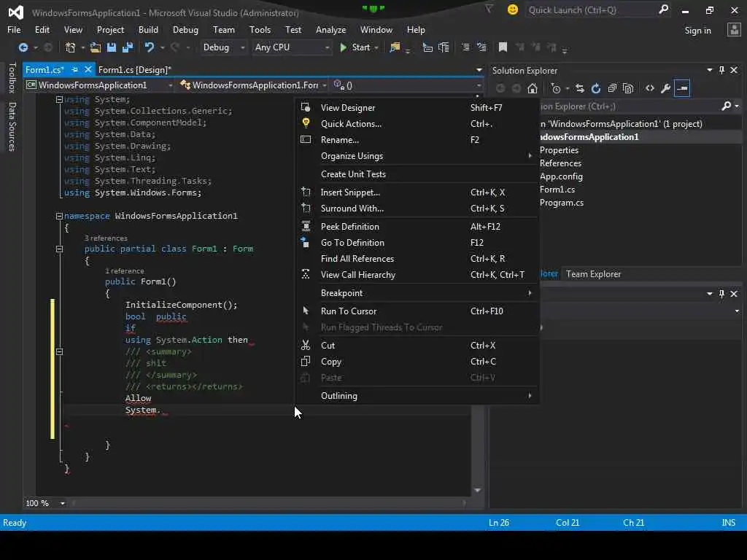Click the Open File folder icon
Viewport: 747px width, 560px height.
click(x=96, y=47)
